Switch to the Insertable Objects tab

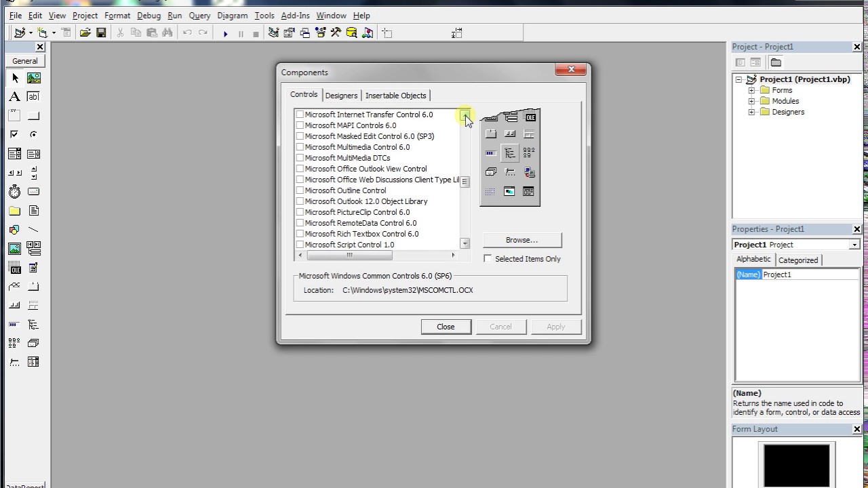(x=395, y=96)
